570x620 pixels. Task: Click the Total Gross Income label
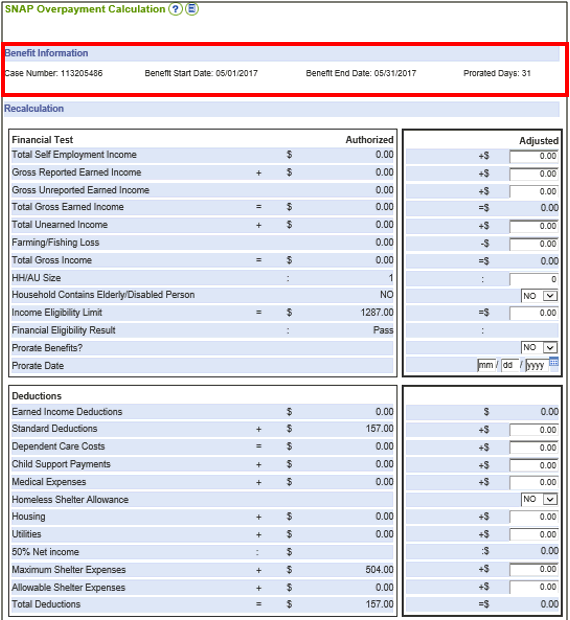(x=52, y=260)
